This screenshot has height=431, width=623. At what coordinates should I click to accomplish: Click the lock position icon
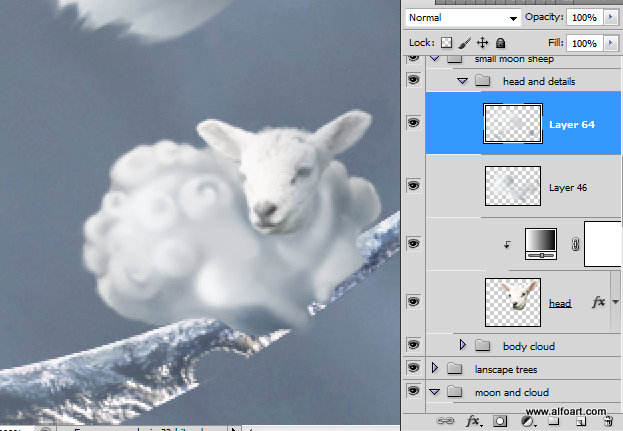(x=482, y=43)
